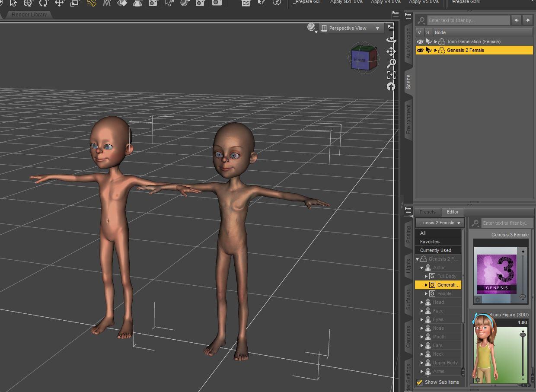The image size is (536, 392).
Task: Hide Toon Generation (Female) using eye icon
Action: click(419, 41)
